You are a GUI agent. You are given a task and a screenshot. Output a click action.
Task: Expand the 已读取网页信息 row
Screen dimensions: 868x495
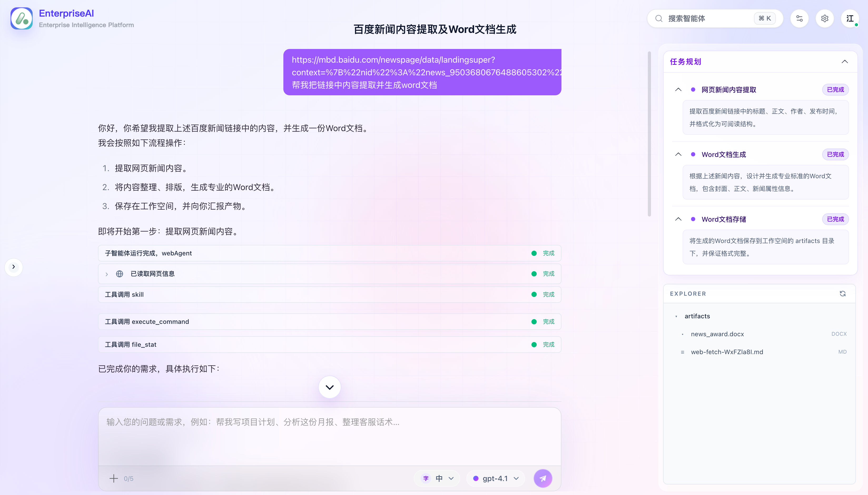(106, 274)
